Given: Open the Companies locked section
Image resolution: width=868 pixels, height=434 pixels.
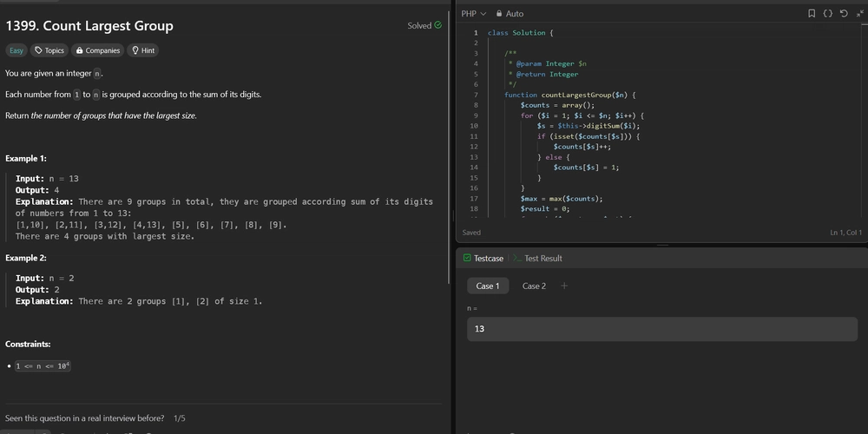Looking at the screenshot, I should pos(97,50).
